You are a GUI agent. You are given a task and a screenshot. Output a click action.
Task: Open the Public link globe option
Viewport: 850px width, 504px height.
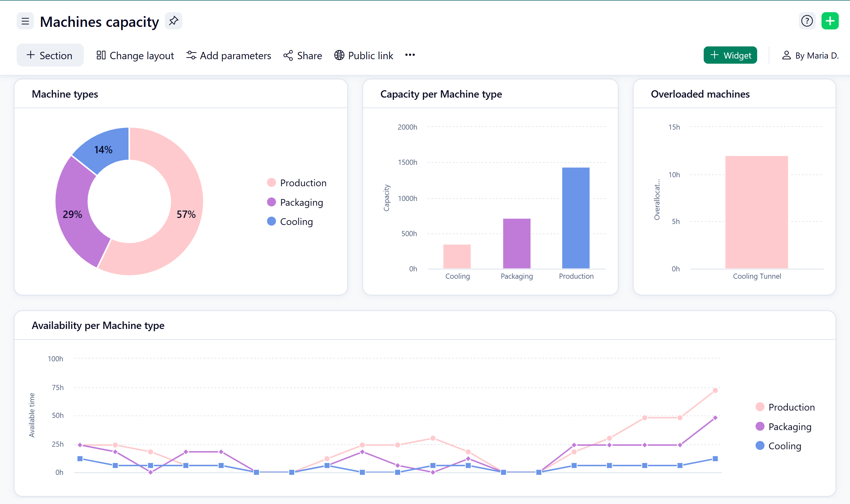[363, 55]
